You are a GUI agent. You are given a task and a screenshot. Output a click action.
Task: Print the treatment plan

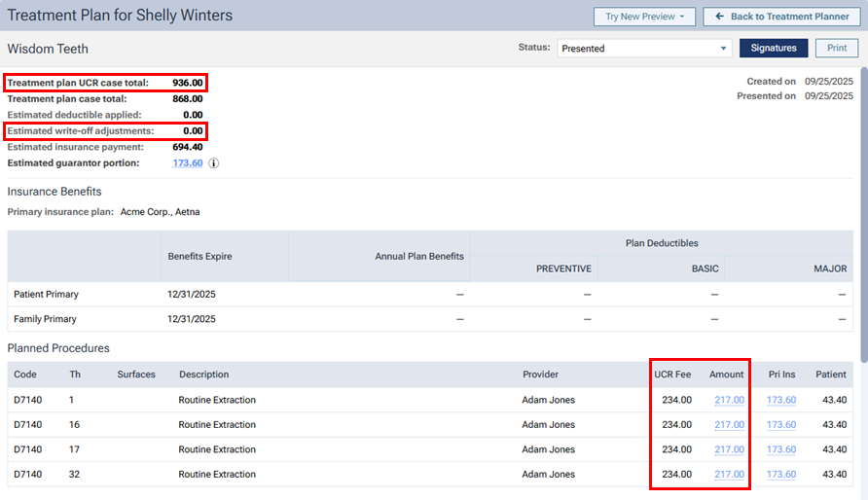pyautogui.click(x=837, y=48)
